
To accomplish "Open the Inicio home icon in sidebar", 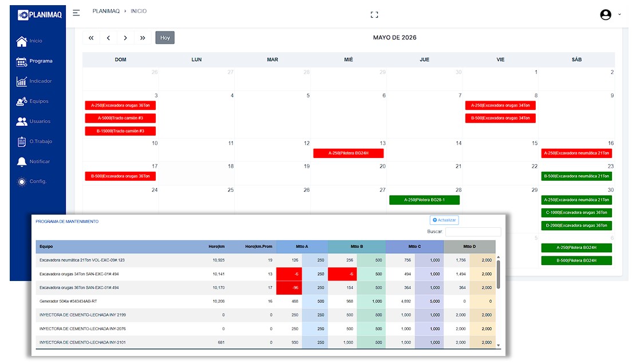I will click(x=22, y=41).
